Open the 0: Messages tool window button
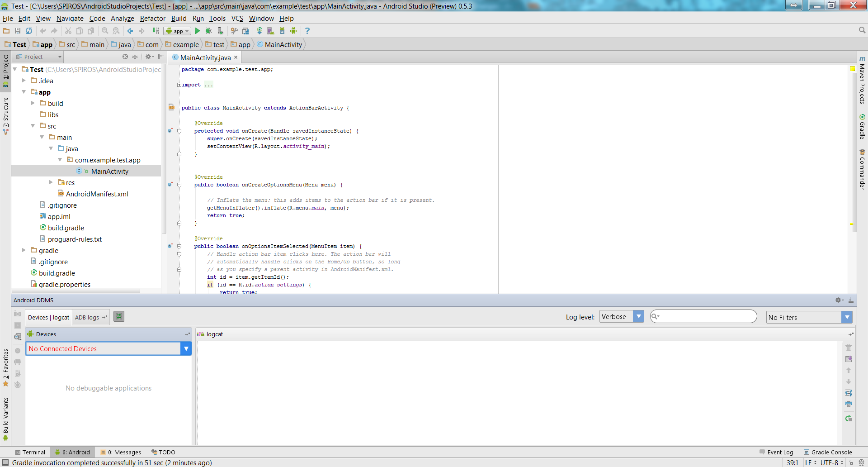Viewport: 868px width, 467px height. pos(121,452)
